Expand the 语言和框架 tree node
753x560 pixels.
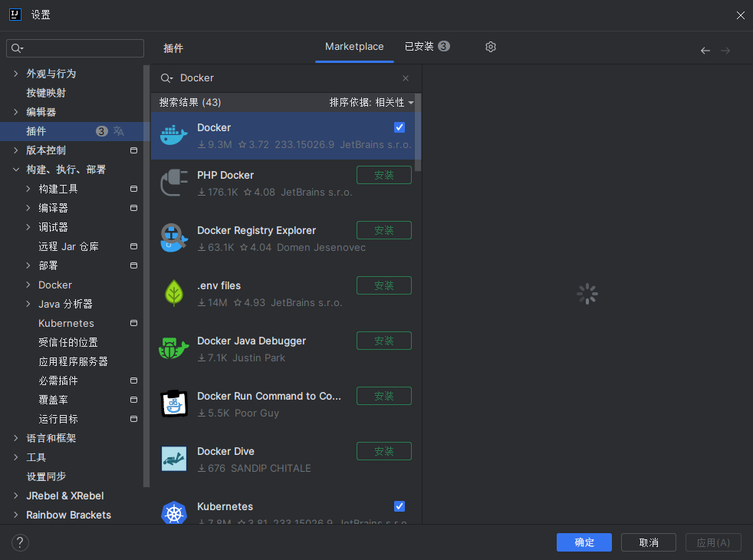click(x=16, y=438)
